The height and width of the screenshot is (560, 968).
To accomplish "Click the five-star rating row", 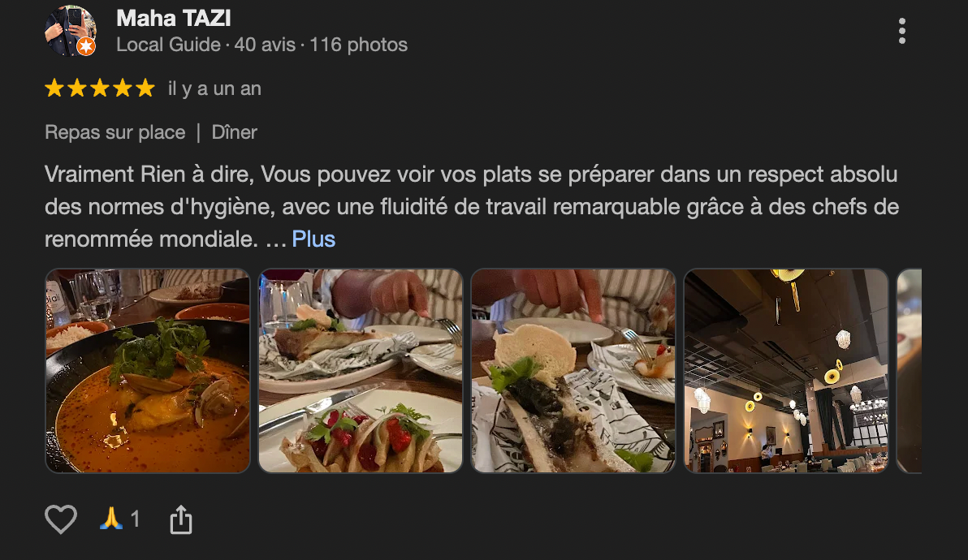I will pyautogui.click(x=99, y=88).
